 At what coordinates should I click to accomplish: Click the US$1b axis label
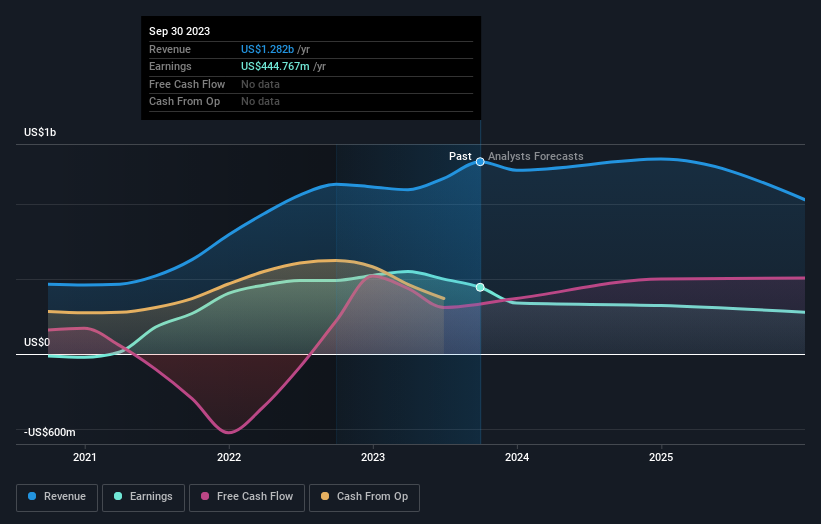tap(40, 132)
